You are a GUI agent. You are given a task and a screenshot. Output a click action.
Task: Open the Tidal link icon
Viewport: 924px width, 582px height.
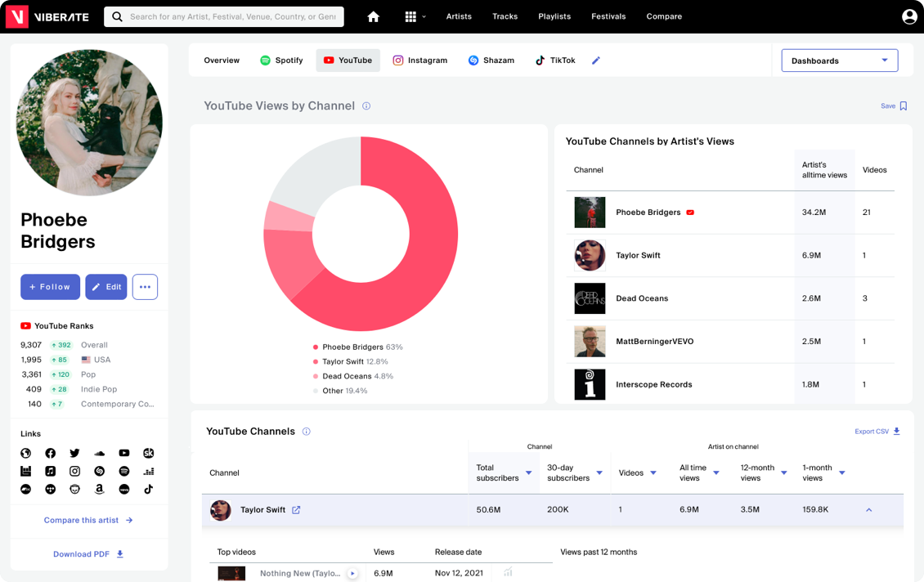(x=51, y=489)
